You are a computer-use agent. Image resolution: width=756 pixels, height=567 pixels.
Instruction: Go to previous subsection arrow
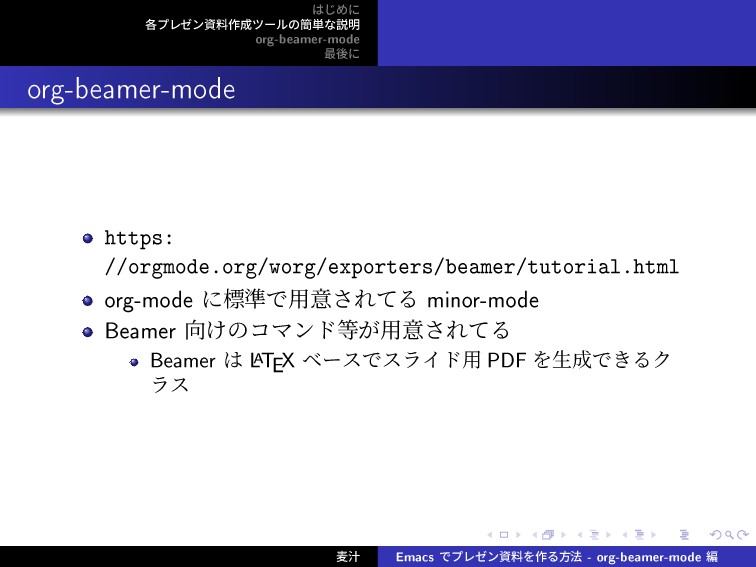(x=580, y=535)
